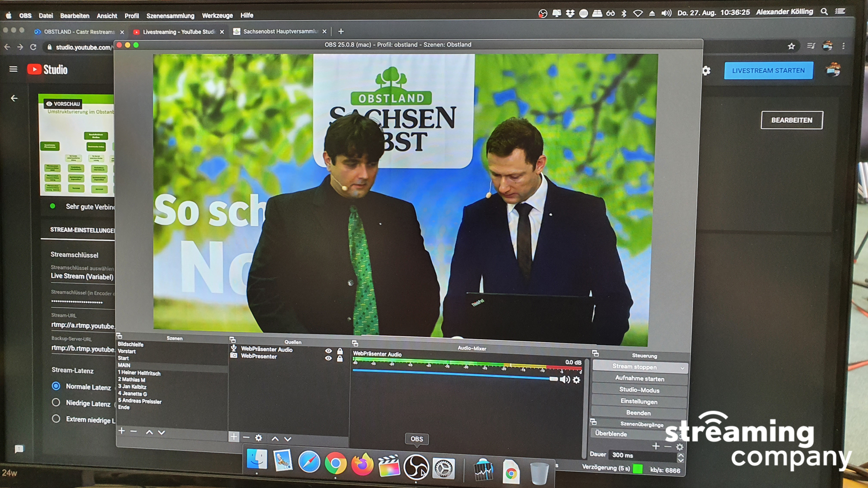Image resolution: width=868 pixels, height=488 pixels.
Task: Toggle lock on WebPräsenter Audio source
Action: coord(340,351)
